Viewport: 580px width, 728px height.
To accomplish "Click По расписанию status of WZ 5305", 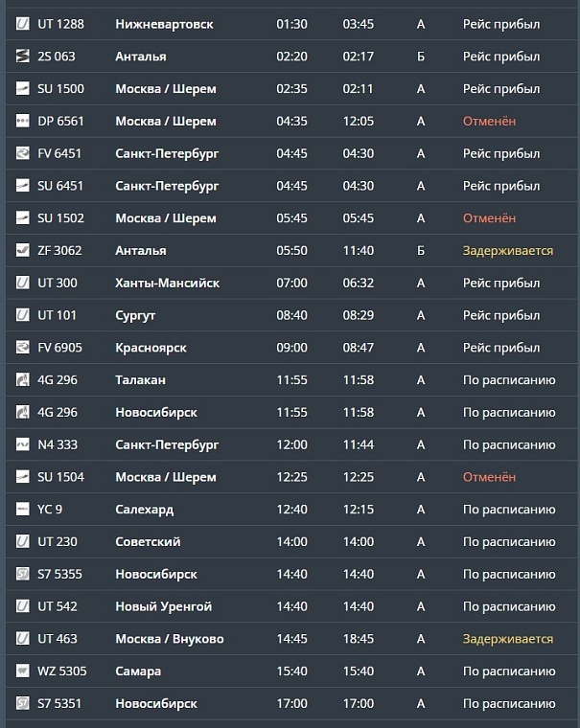I will tap(509, 671).
